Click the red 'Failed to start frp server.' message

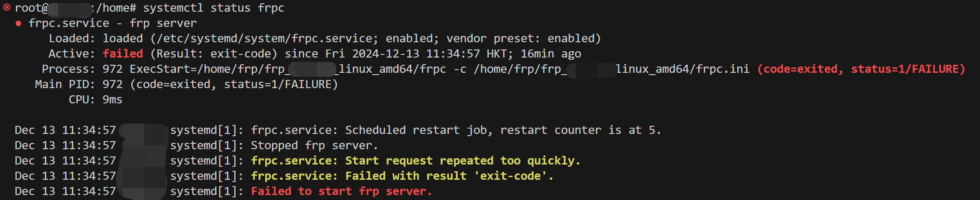341,191
